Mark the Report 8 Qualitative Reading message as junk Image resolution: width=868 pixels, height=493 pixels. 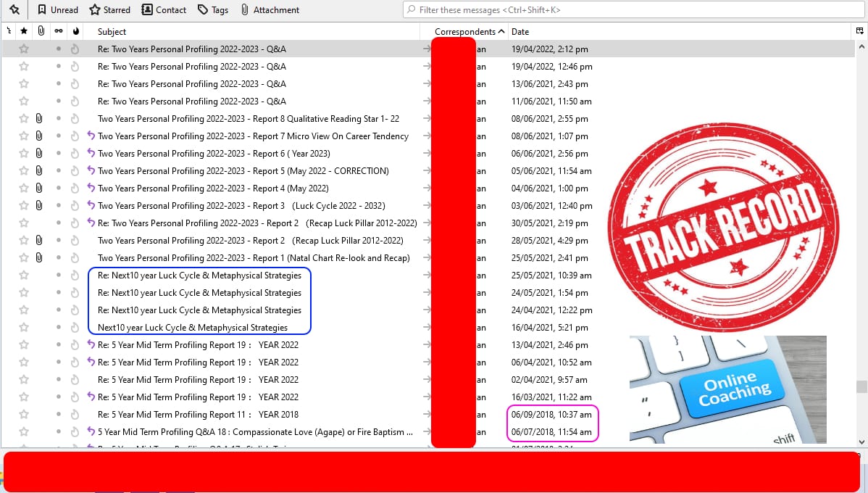point(75,119)
